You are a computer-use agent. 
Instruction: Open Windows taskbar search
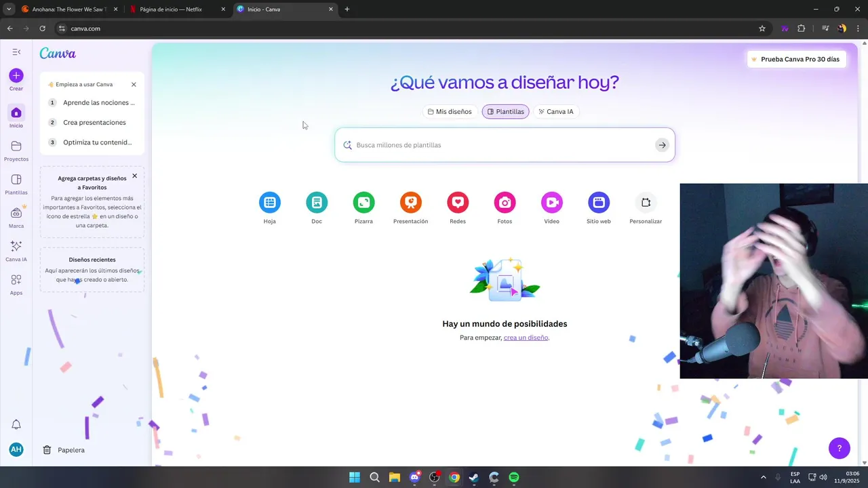[x=374, y=477]
